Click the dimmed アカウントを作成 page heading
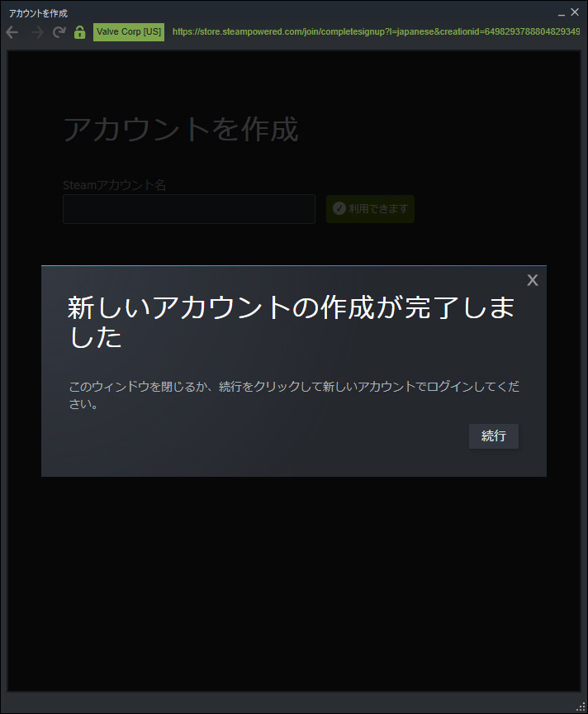This screenshot has height=714, width=588. (x=181, y=129)
